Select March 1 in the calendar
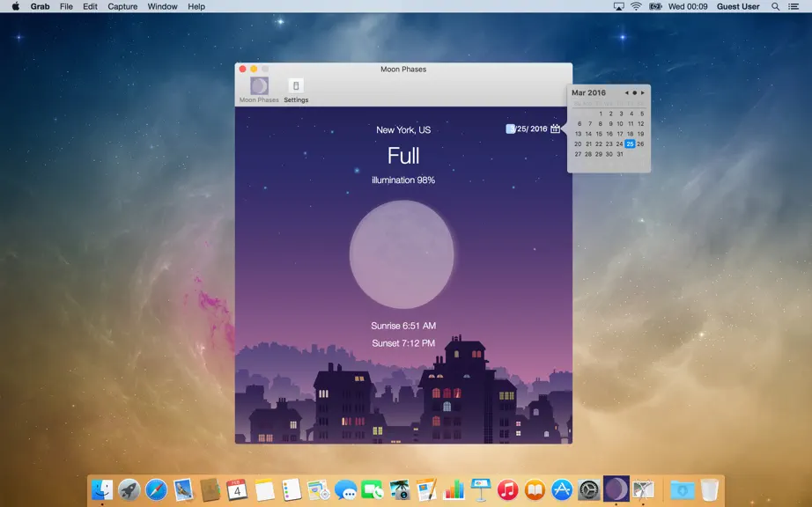Screen dimensions: 812x507 (601, 114)
